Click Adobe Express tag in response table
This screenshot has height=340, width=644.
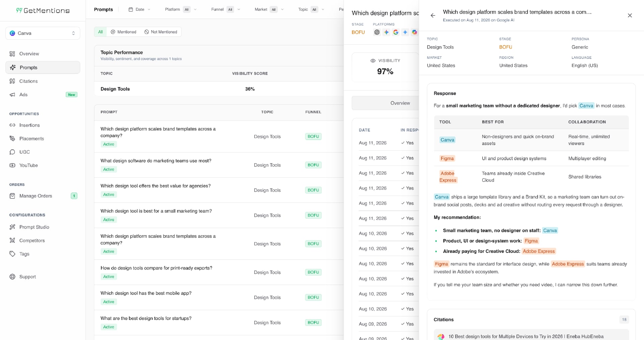point(448,177)
